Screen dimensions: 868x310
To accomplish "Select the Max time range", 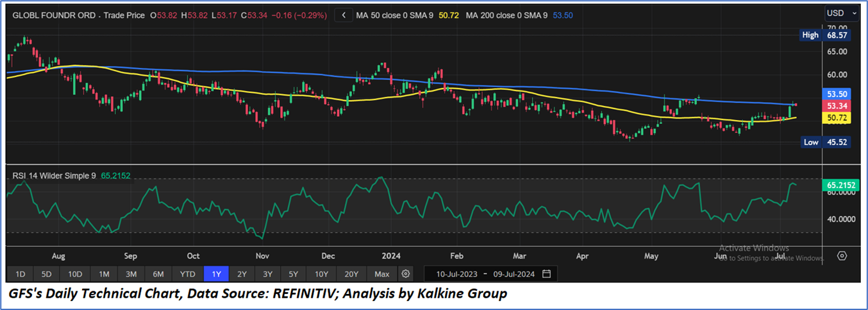I will coord(382,274).
